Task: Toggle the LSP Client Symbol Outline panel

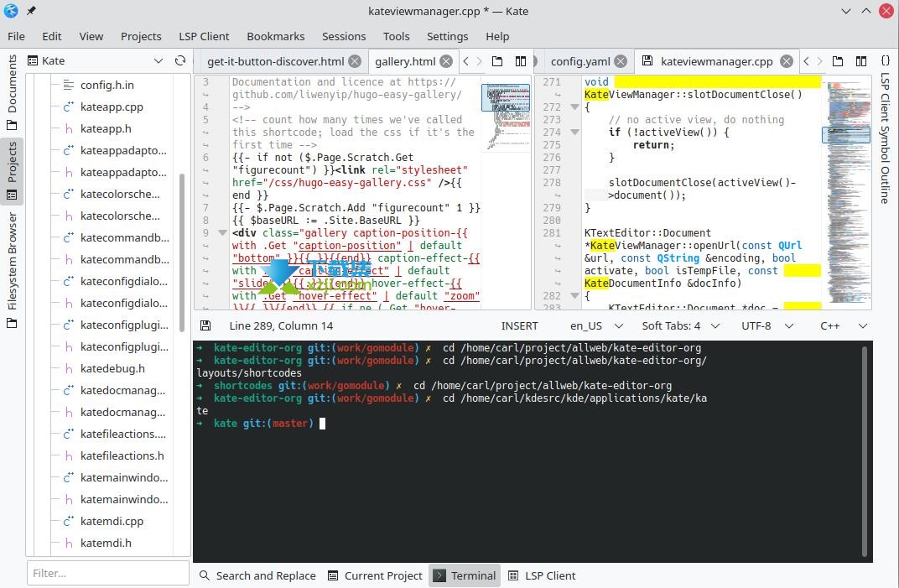Action: (x=886, y=130)
